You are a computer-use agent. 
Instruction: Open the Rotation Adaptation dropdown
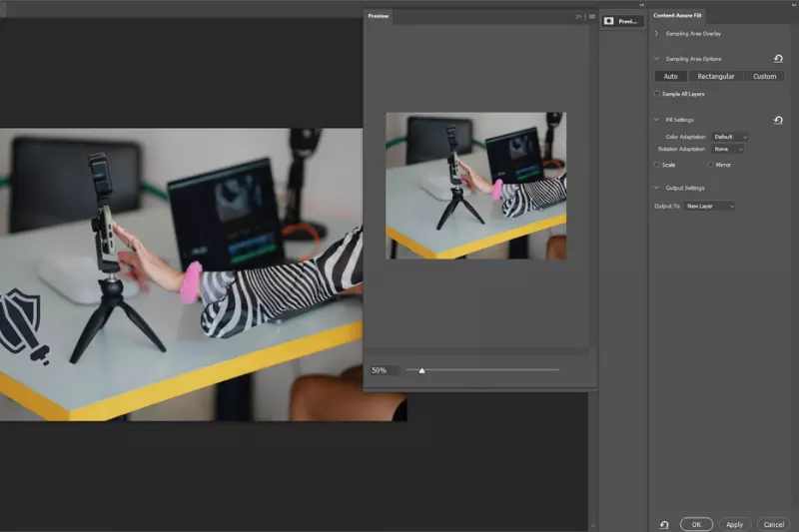coord(728,149)
